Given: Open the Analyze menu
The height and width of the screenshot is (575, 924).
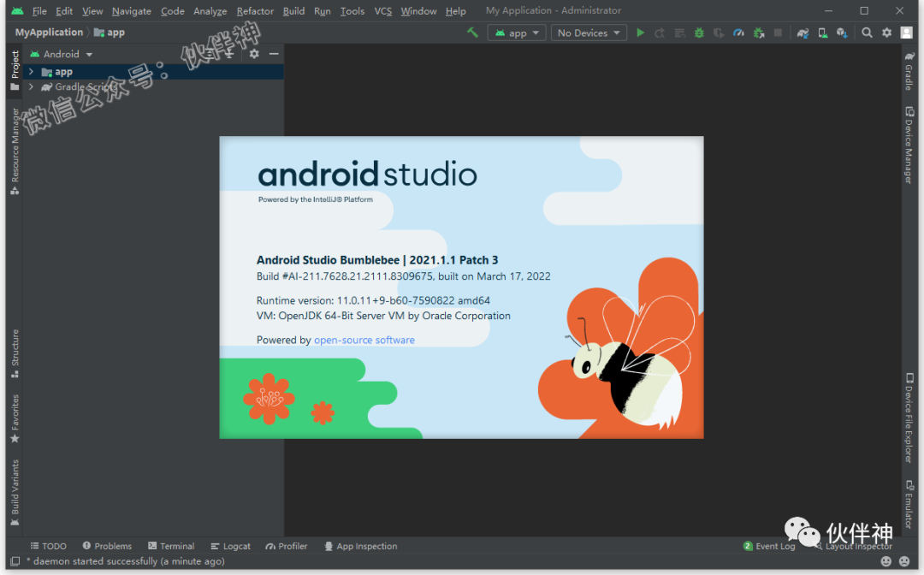Looking at the screenshot, I should click(210, 10).
